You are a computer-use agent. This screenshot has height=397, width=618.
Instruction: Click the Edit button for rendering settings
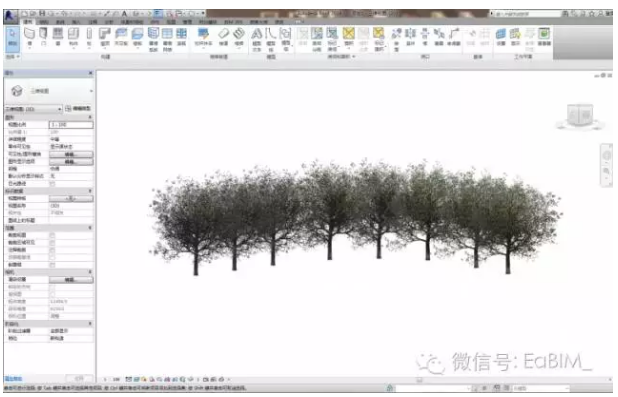pos(71,280)
